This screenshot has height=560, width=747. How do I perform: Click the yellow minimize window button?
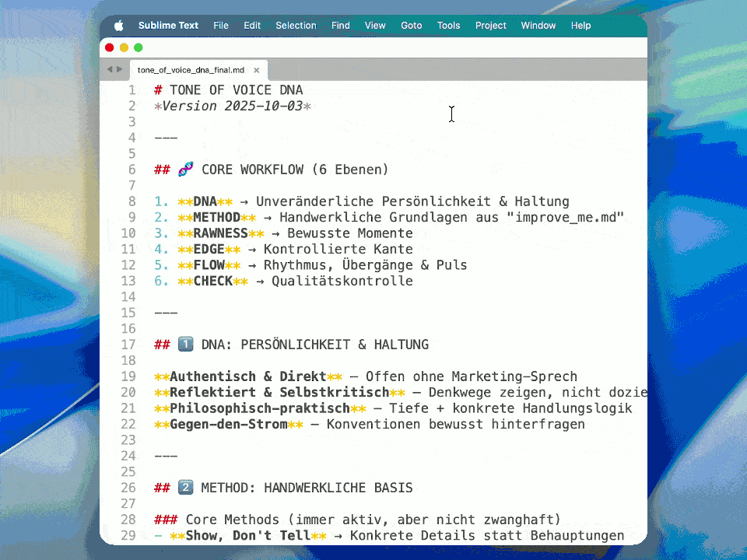(x=124, y=47)
